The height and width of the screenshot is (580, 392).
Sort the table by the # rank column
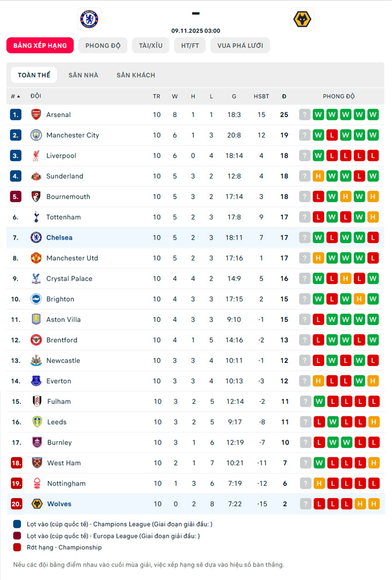[15, 96]
